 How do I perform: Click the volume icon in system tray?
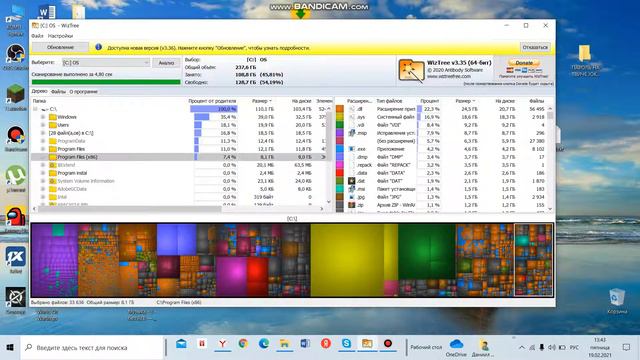[x=551, y=347]
